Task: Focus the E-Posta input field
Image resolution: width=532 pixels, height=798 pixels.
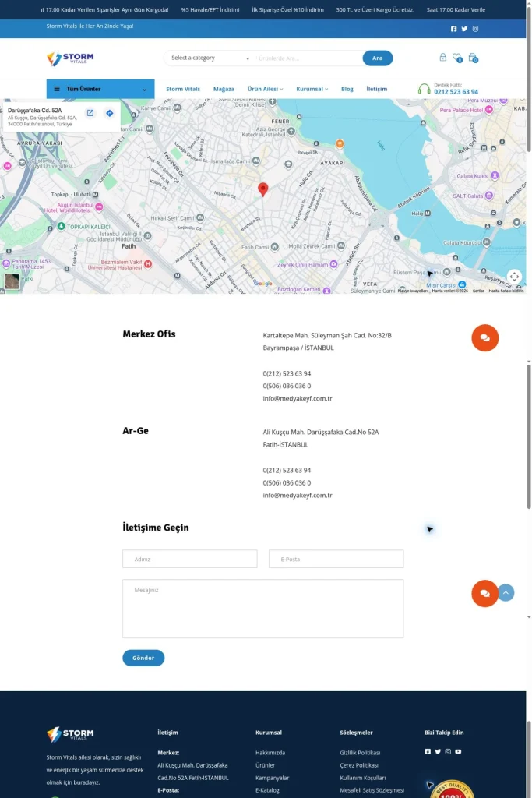Action: tap(336, 559)
